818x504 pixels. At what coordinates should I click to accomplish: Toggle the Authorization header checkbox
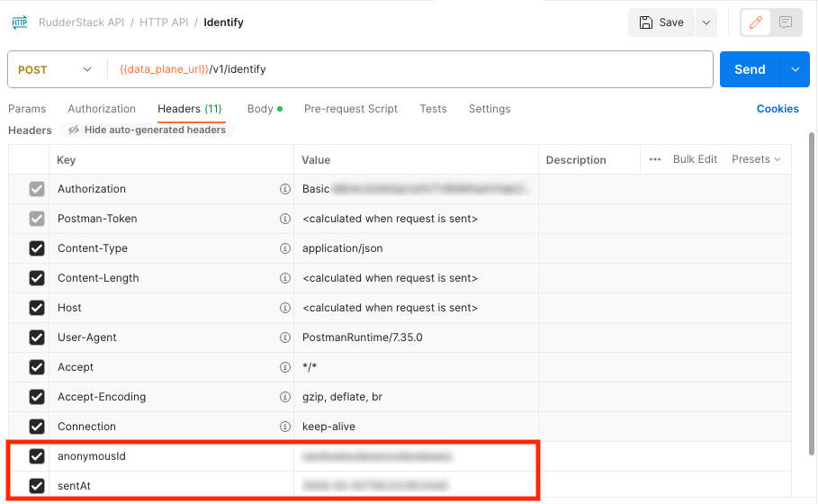click(x=37, y=189)
